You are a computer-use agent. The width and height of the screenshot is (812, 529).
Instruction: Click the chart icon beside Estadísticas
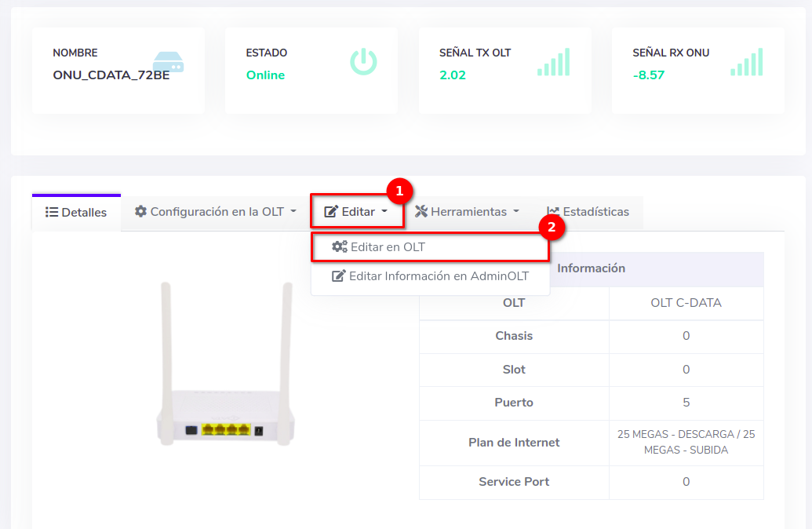click(553, 212)
